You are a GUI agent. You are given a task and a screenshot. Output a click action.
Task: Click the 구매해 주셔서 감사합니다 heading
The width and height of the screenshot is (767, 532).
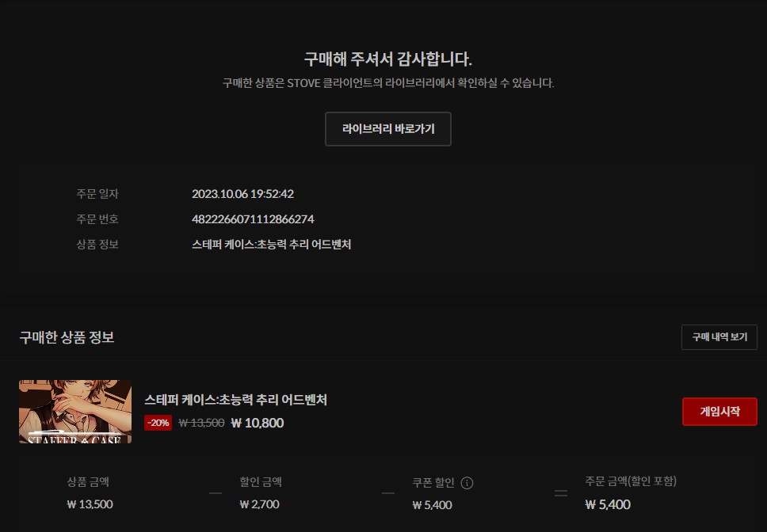pos(387,59)
